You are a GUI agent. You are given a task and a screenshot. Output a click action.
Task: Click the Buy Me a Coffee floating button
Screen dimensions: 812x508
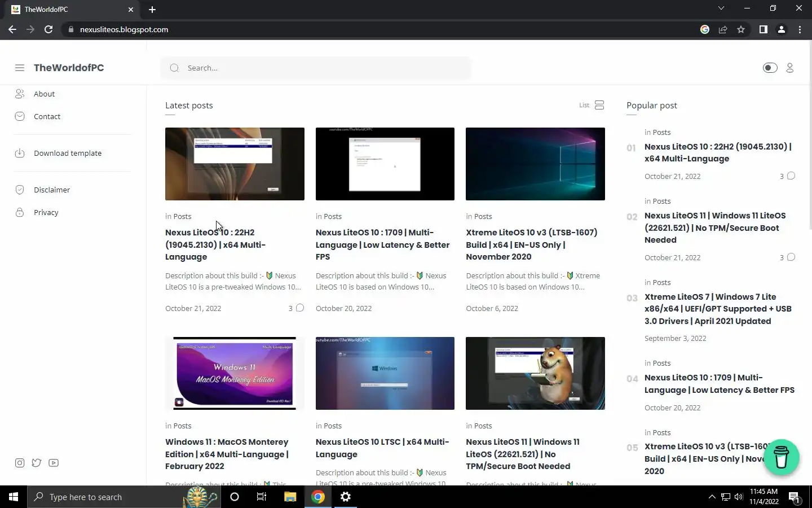pos(781,457)
